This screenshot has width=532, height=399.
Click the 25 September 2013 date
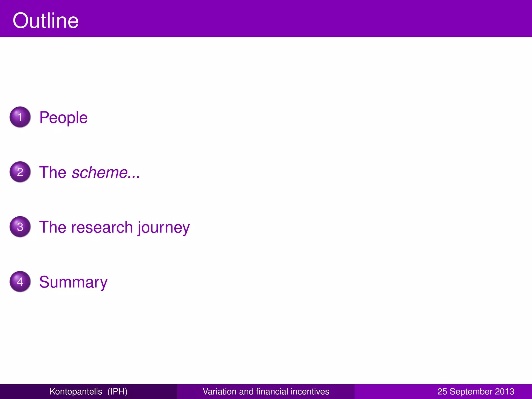(476, 391)
